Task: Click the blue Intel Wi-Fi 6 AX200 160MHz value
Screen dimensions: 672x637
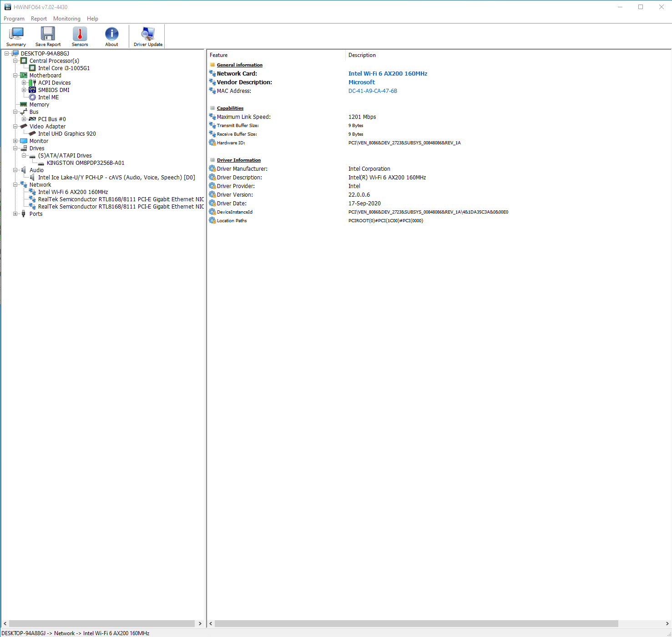Action: tap(388, 73)
